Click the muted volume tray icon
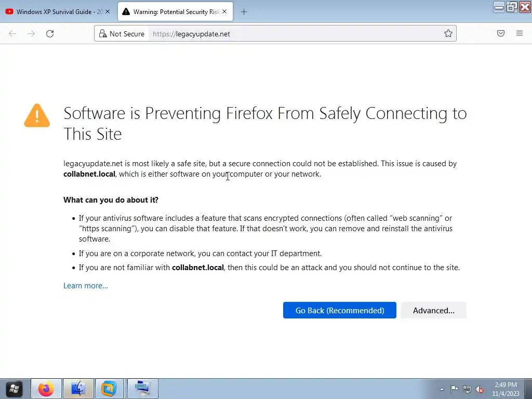Viewport: 532px width, 399px height. 480,390
